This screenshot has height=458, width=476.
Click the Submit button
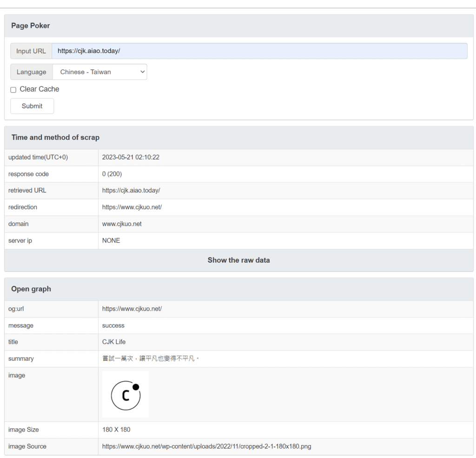[32, 106]
